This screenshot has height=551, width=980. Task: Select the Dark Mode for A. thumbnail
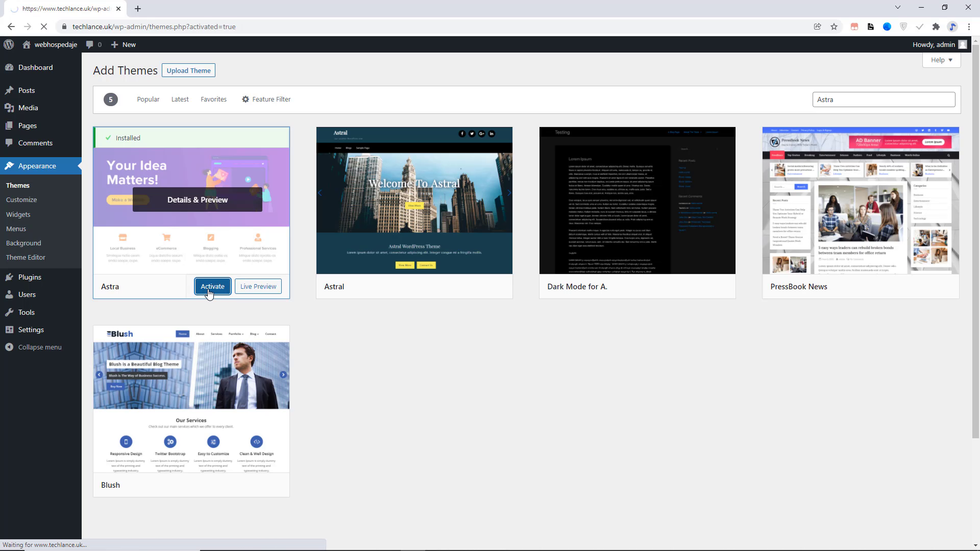click(637, 201)
